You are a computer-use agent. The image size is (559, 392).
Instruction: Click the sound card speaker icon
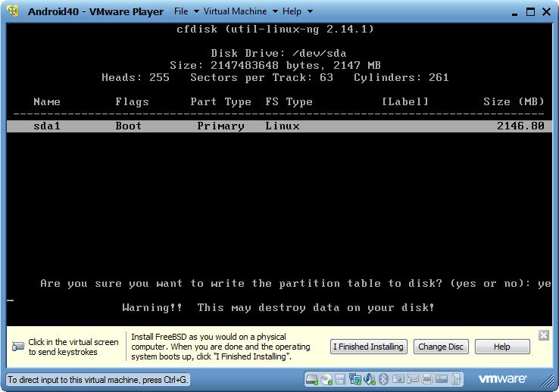click(x=370, y=380)
